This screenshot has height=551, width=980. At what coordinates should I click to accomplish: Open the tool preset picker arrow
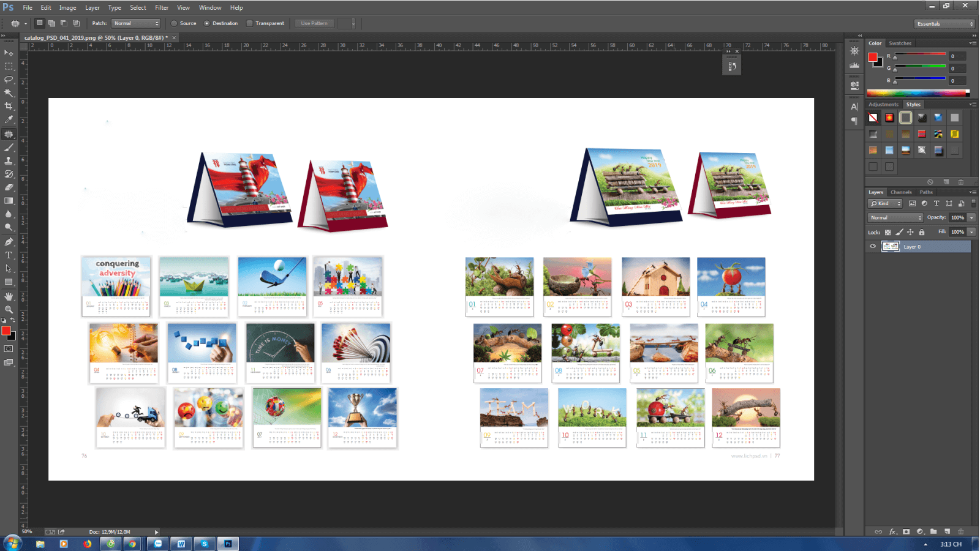click(26, 23)
